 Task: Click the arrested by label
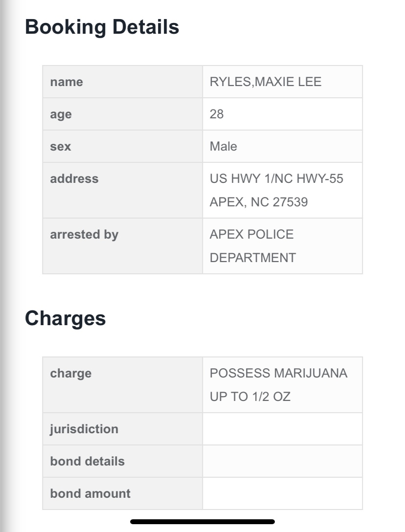click(84, 235)
